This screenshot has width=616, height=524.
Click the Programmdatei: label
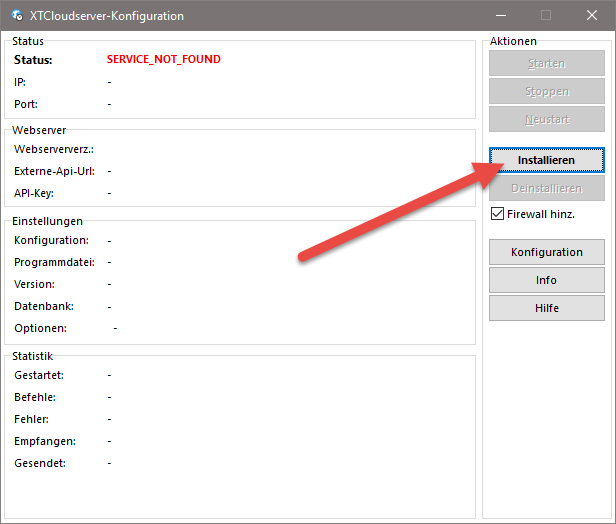[x=54, y=262]
